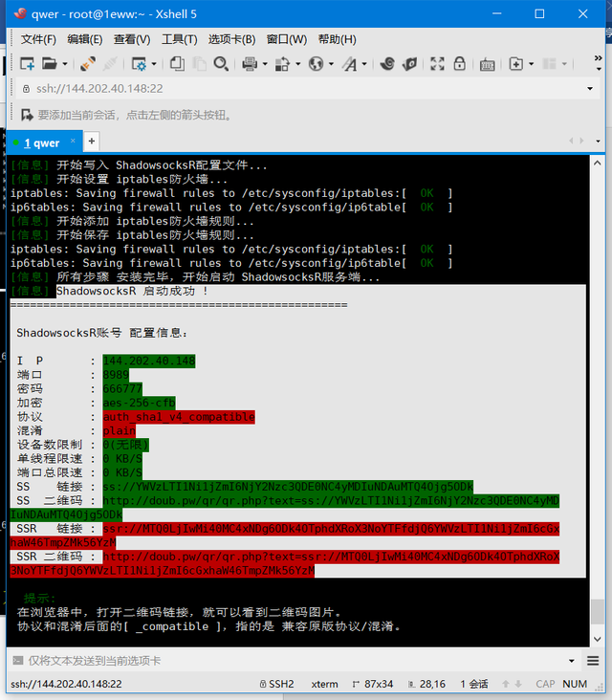This screenshot has width=612, height=700.
Task: Click the virtual keyboard icon
Action: click(x=487, y=65)
